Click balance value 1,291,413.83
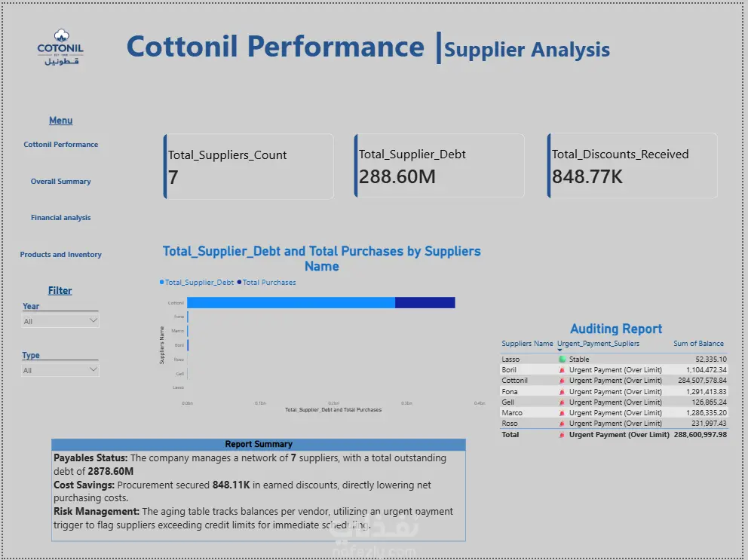This screenshot has width=748, height=560. tap(707, 392)
